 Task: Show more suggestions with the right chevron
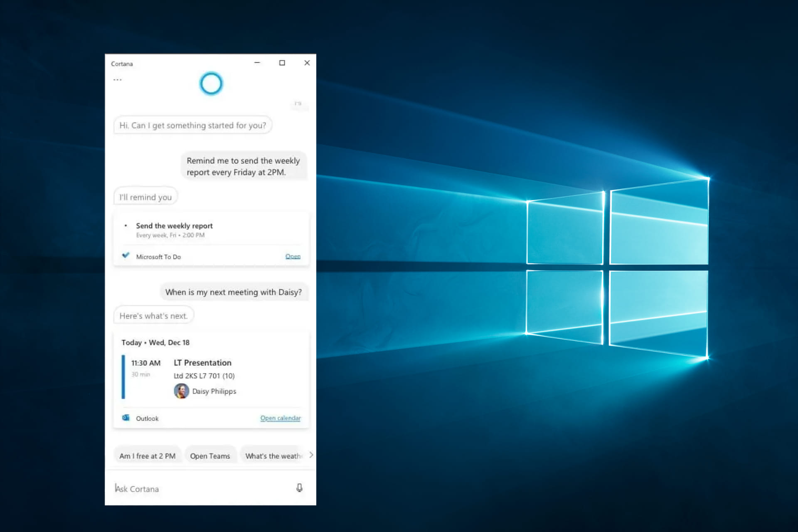click(311, 455)
